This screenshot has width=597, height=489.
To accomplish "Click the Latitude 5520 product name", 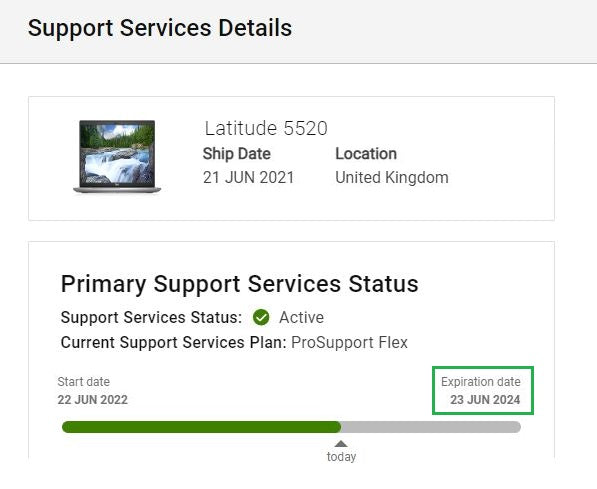I will (266, 128).
